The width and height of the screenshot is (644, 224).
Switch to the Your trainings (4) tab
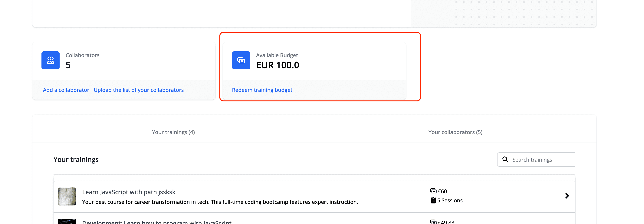tap(173, 132)
